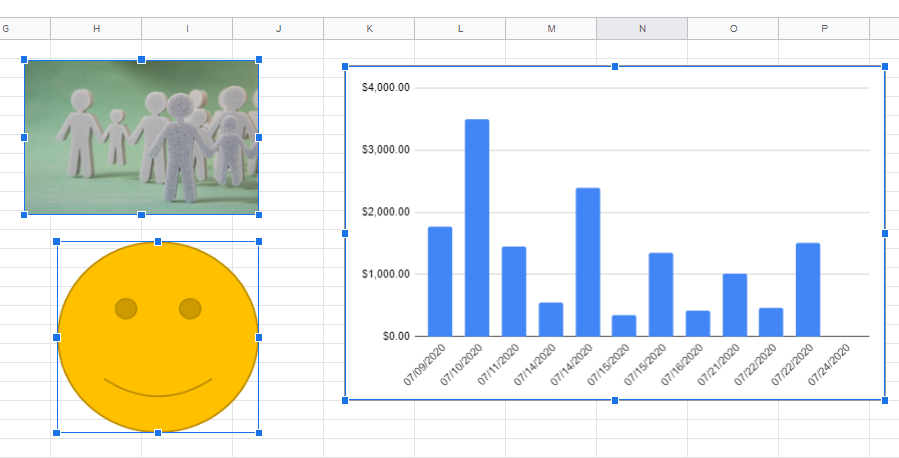899x458 pixels.
Task: Select column K header
Action: [x=369, y=28]
